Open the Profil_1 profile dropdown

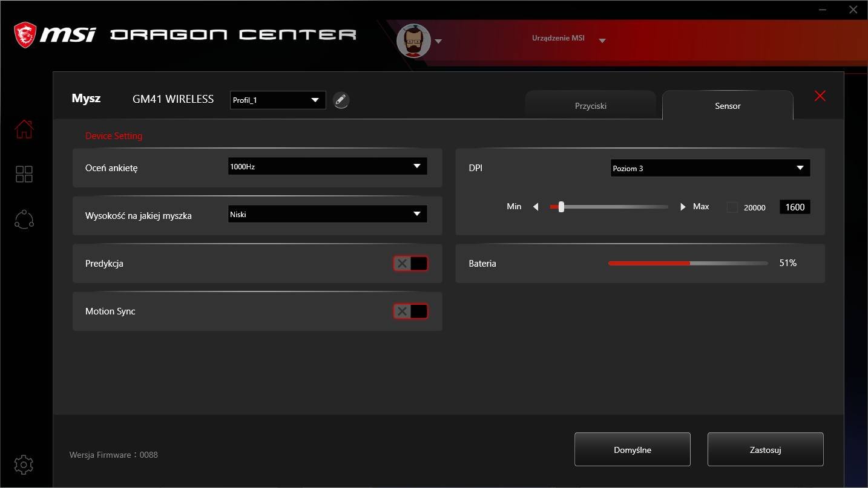(x=278, y=100)
